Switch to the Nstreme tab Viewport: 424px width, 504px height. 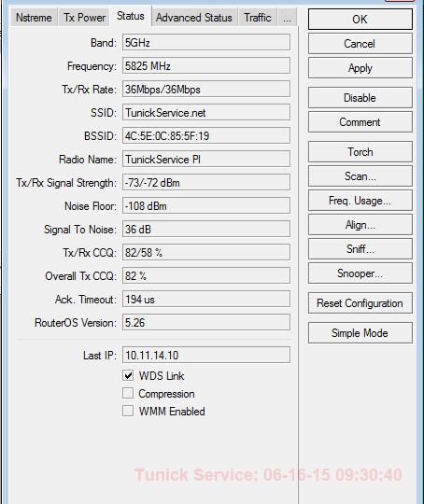click(35, 18)
